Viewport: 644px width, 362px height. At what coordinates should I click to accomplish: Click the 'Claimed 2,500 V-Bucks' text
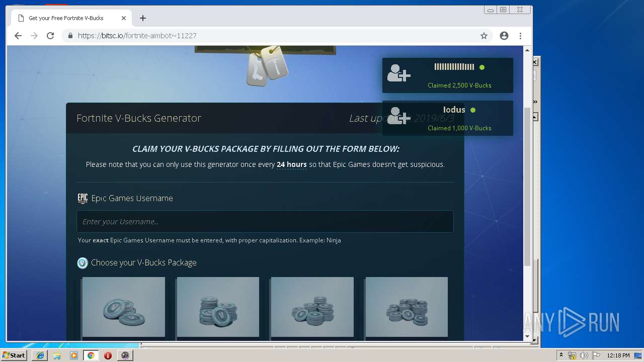pyautogui.click(x=459, y=85)
